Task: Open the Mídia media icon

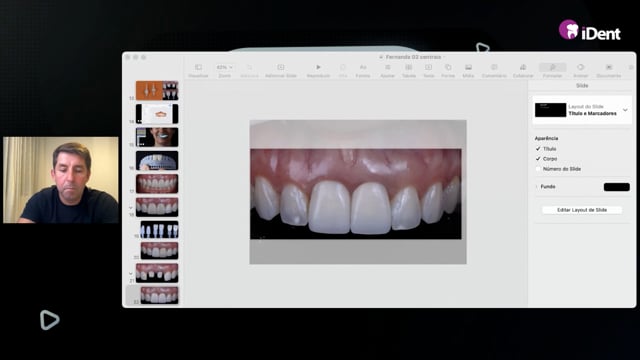Action: point(468,67)
